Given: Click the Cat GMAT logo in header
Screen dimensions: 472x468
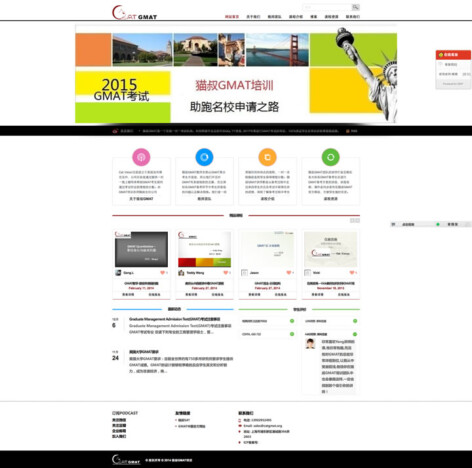Looking at the screenshot, I should point(134,13).
